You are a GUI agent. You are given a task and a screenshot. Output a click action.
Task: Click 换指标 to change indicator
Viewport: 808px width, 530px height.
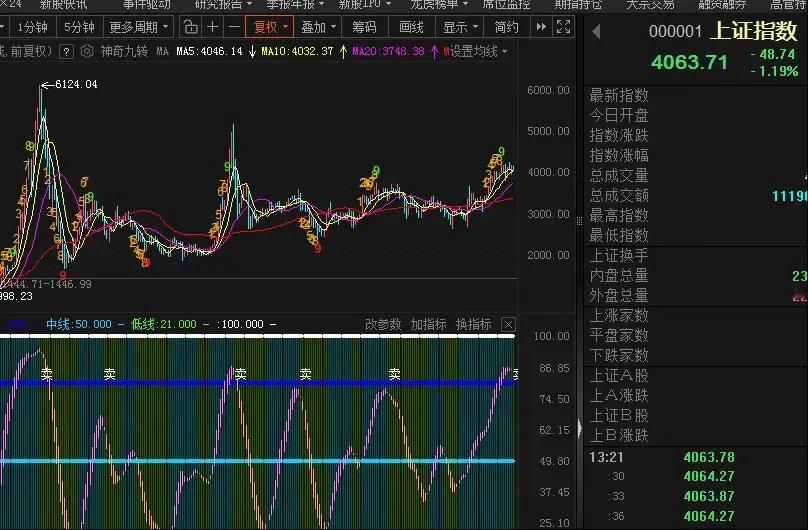(x=474, y=324)
